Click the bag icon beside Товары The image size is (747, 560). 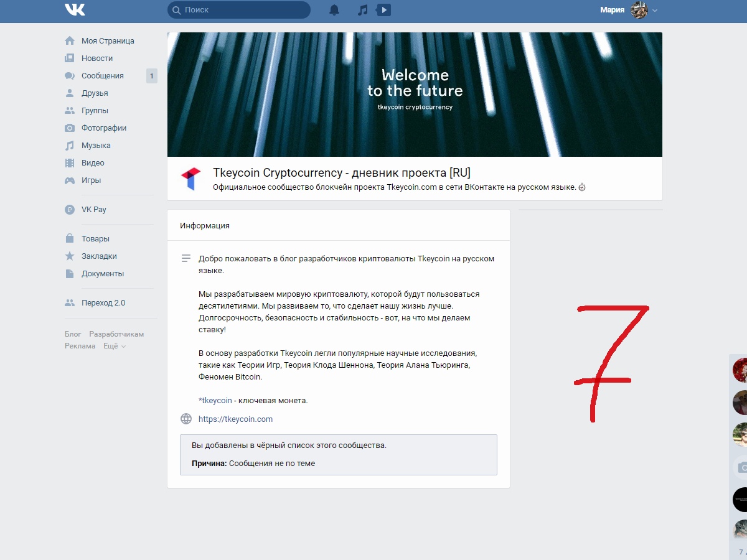pyautogui.click(x=70, y=238)
